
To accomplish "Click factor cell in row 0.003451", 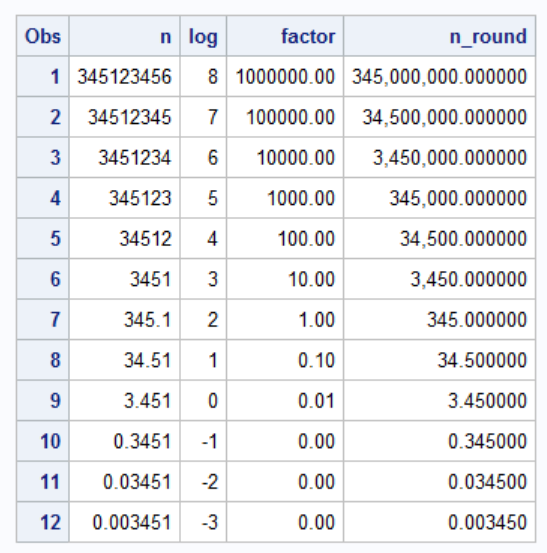I will tap(285, 522).
